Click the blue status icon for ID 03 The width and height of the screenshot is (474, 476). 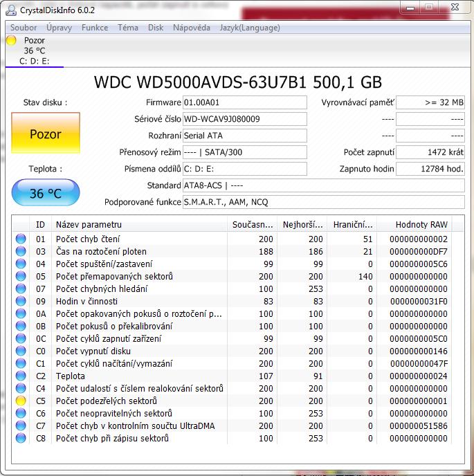click(x=21, y=251)
